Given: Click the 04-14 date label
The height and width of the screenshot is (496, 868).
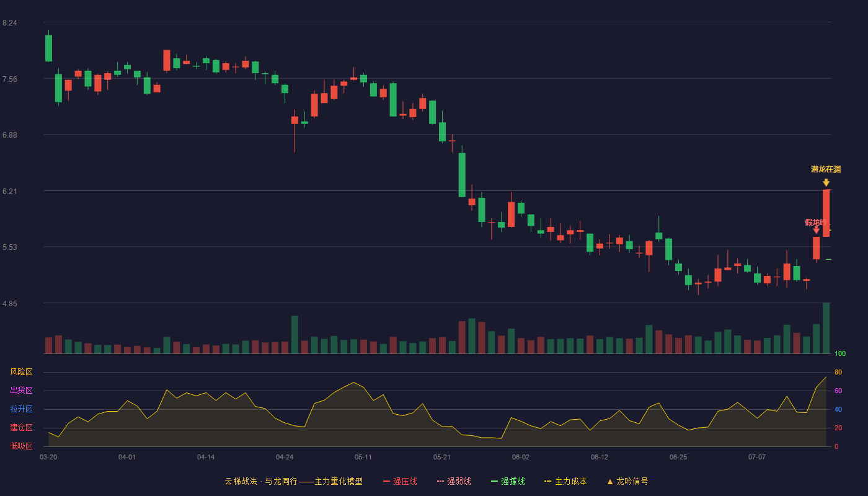Looking at the screenshot, I should click(x=206, y=457).
